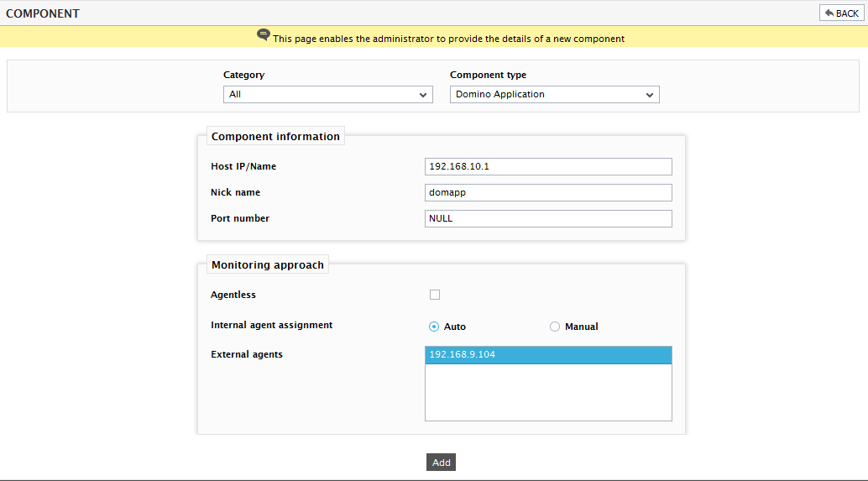
Task: Open the Category dropdown showing All
Action: click(x=327, y=94)
